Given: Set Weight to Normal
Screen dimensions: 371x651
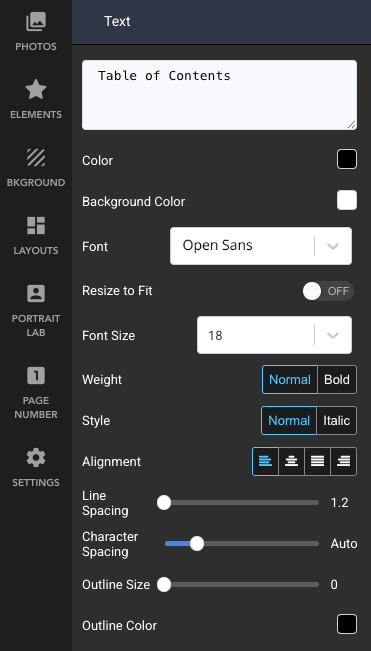Looking at the screenshot, I should pyautogui.click(x=290, y=379).
